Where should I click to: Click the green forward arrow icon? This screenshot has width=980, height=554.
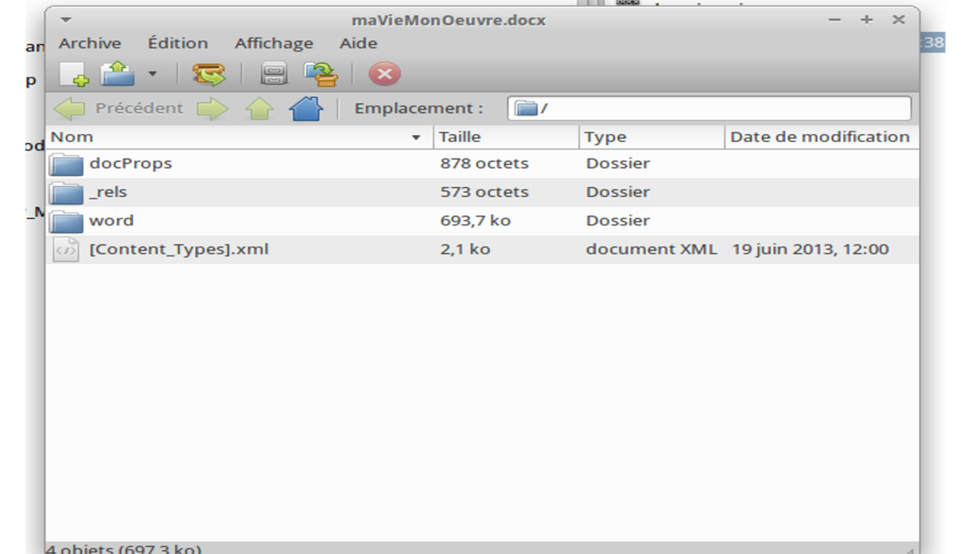click(x=212, y=109)
